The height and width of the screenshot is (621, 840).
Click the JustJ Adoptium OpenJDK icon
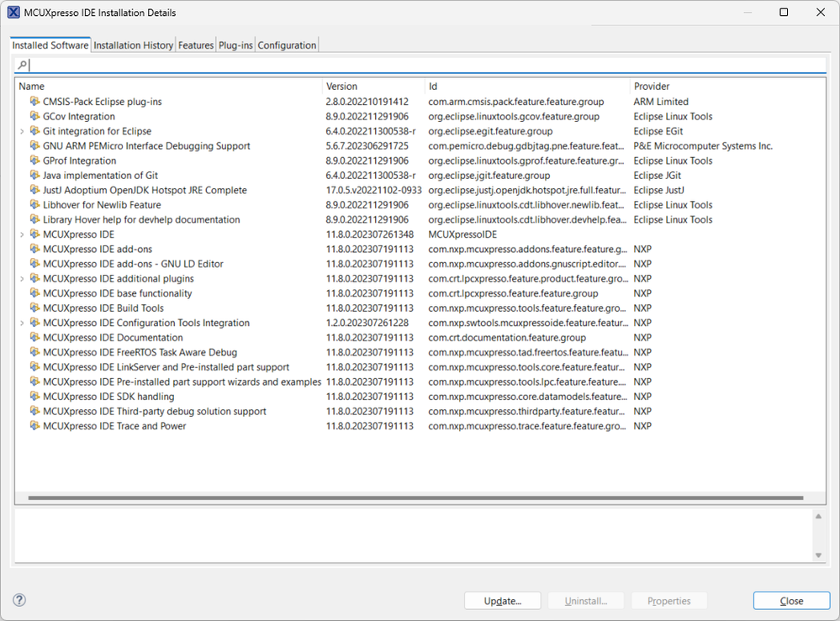tap(34, 190)
